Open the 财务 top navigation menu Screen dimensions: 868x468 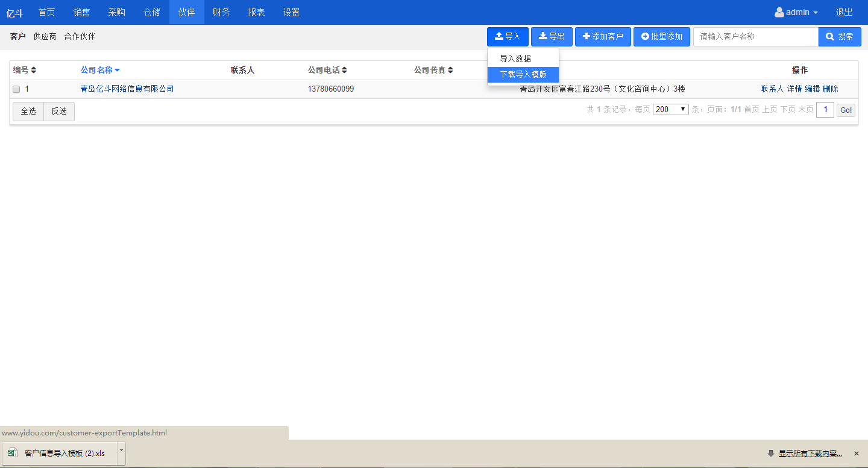[x=221, y=13]
